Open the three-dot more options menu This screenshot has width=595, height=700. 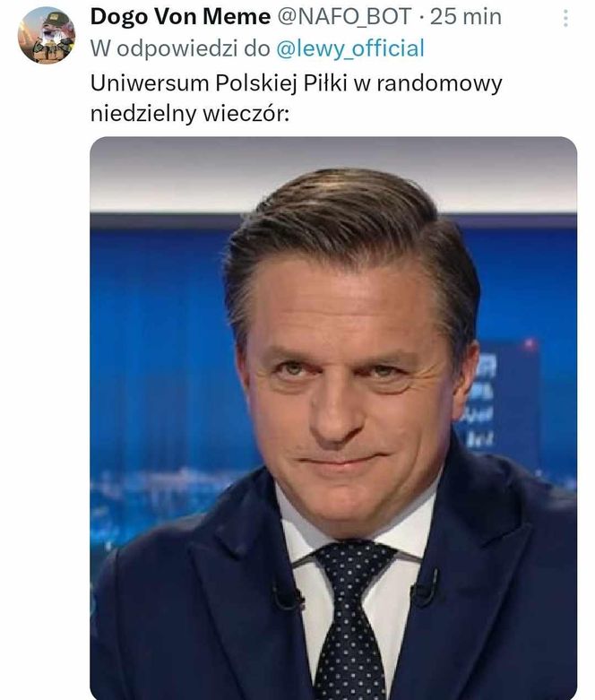coord(565,18)
